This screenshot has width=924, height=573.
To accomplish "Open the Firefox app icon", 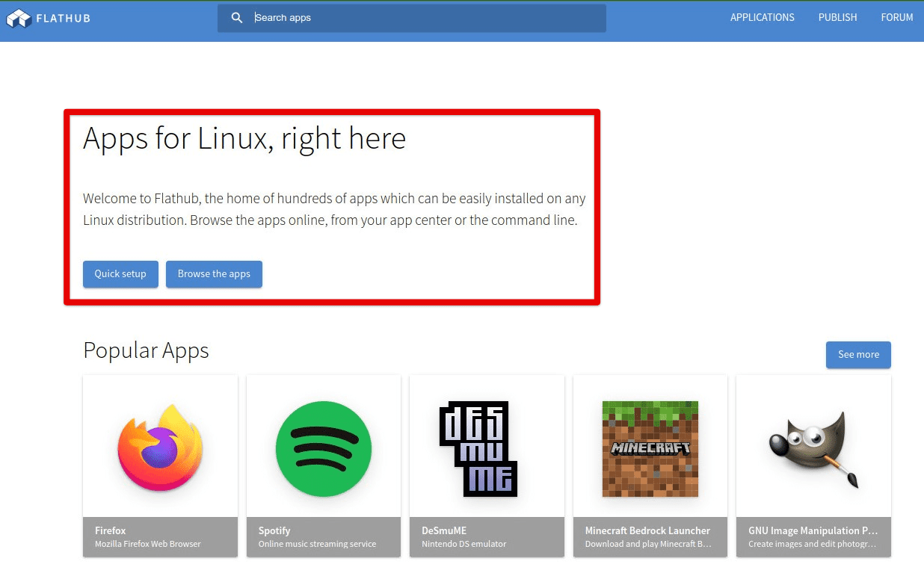I will [x=160, y=447].
